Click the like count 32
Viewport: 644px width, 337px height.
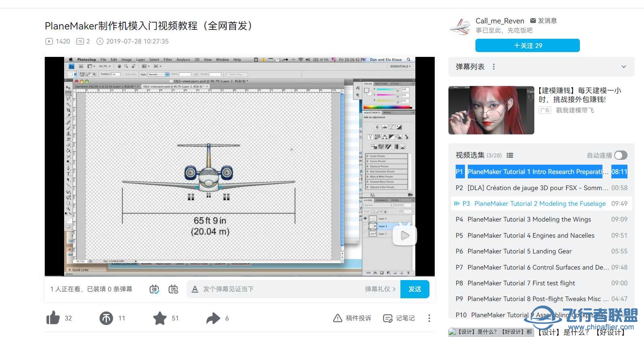69,318
